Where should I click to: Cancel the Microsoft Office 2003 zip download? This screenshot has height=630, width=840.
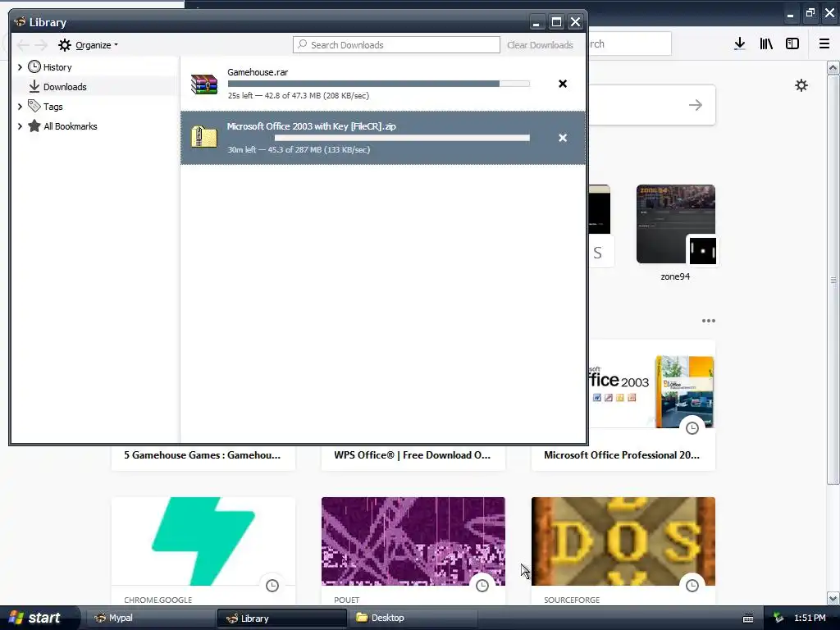coord(563,138)
